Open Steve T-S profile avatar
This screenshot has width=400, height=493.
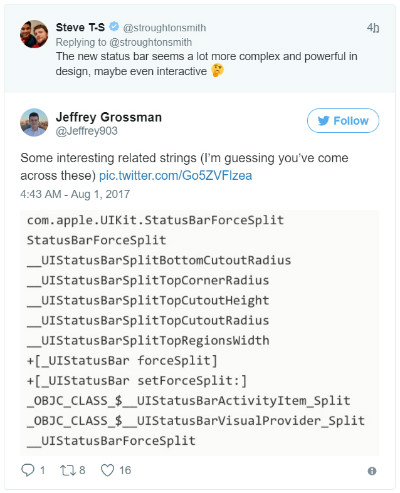click(34, 34)
